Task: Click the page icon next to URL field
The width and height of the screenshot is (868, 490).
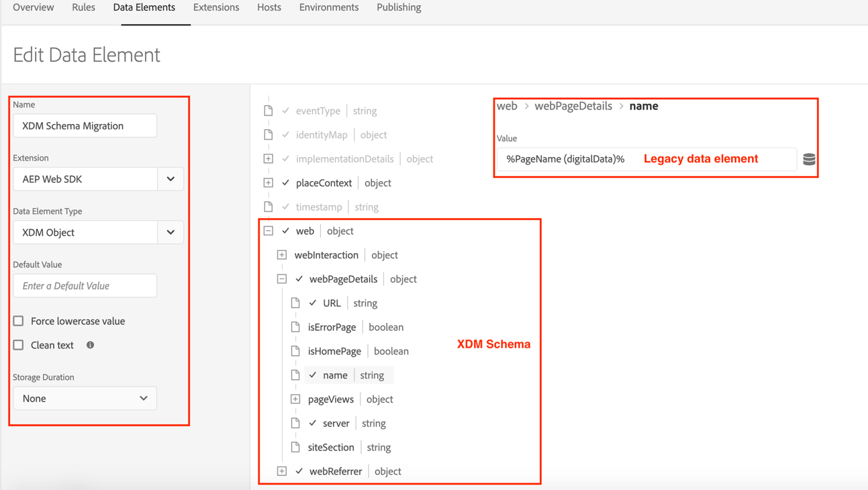Action: click(295, 303)
